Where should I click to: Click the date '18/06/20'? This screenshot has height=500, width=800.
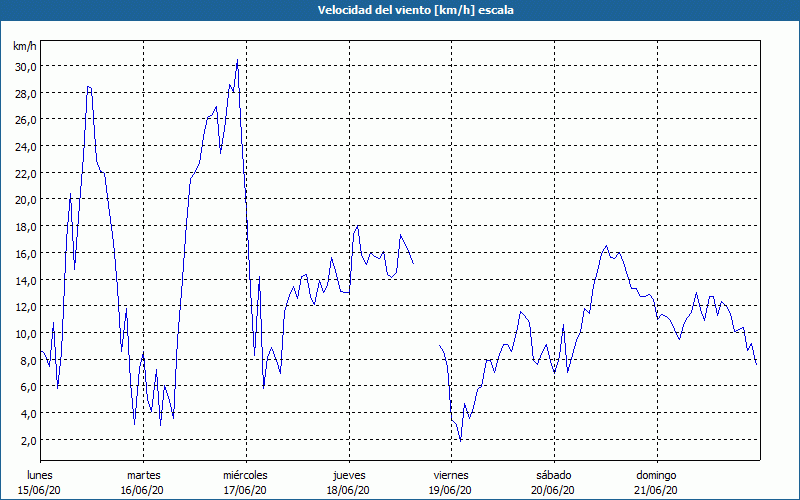coord(348,490)
